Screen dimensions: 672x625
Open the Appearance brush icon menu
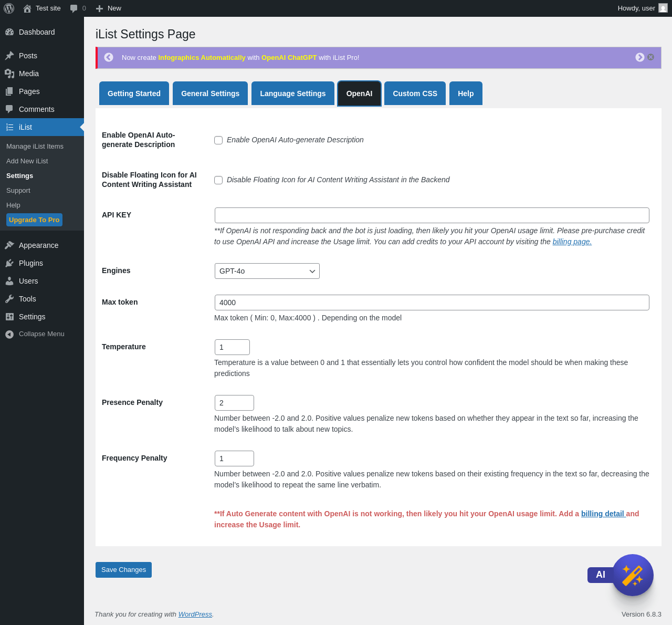9,245
